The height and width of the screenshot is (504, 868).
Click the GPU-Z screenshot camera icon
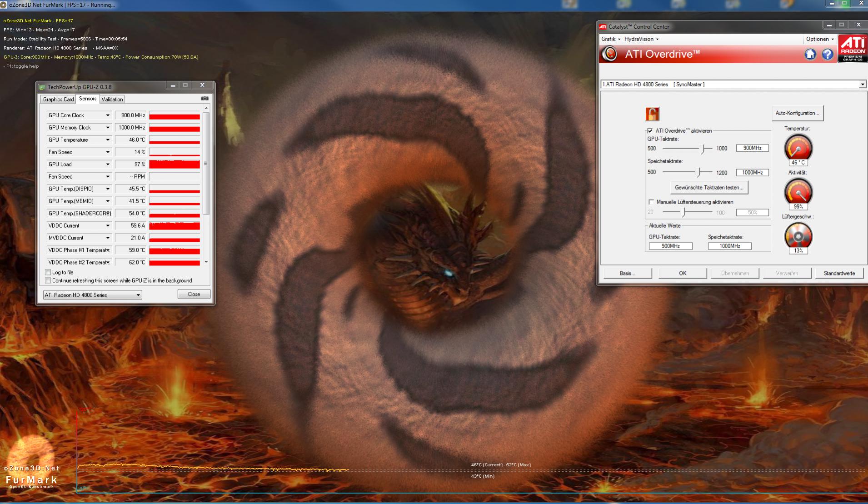(205, 99)
